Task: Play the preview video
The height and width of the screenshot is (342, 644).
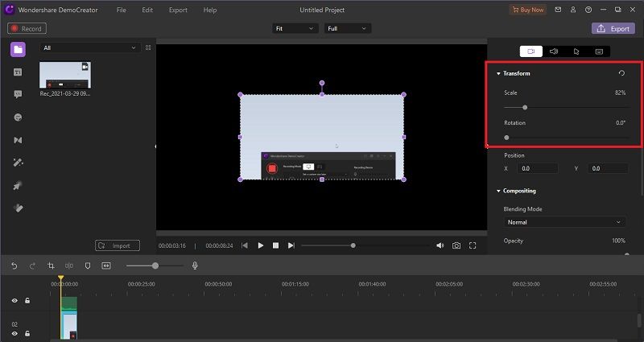Action: point(260,245)
